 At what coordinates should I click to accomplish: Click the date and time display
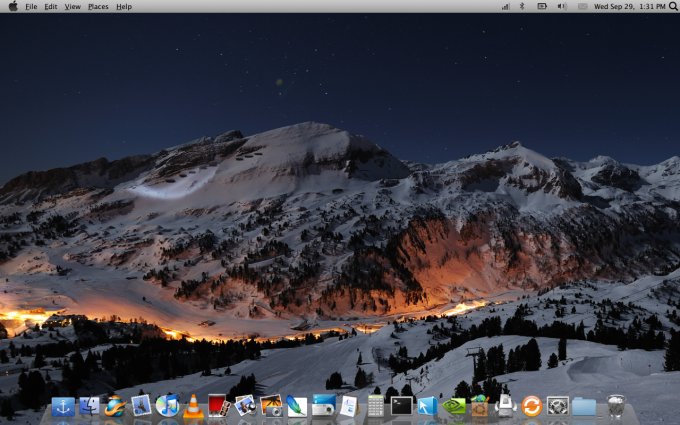click(629, 7)
